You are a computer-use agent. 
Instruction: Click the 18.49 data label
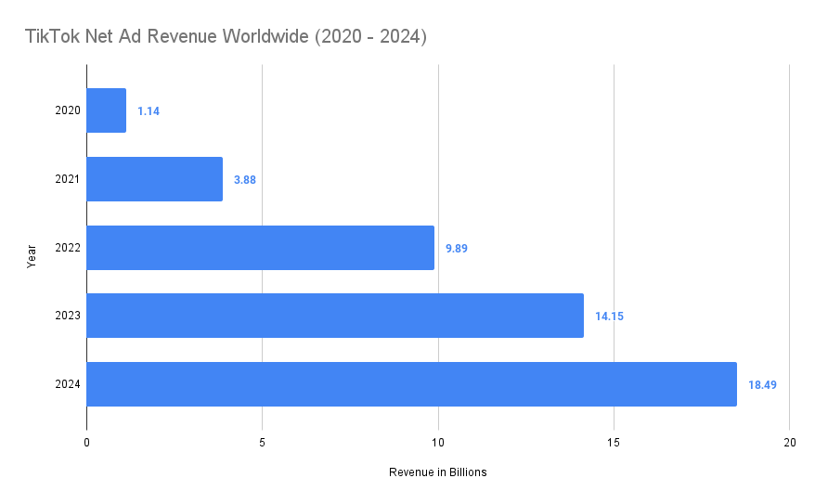[762, 384]
